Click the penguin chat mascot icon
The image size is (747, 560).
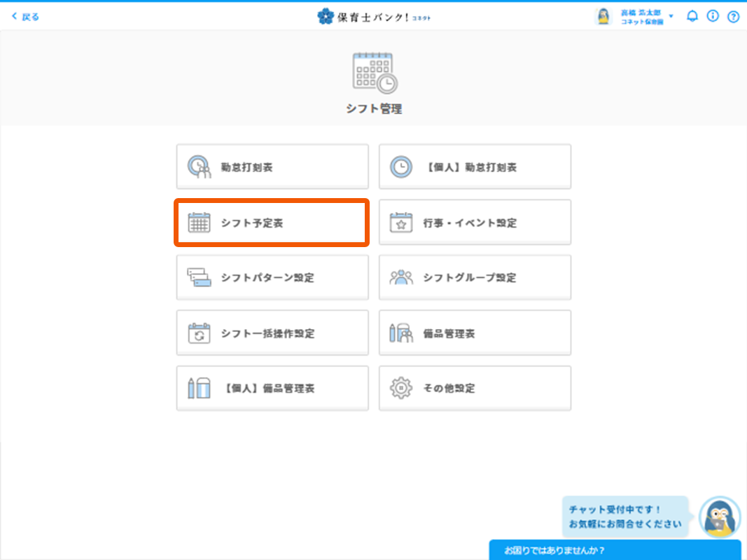coord(720,518)
